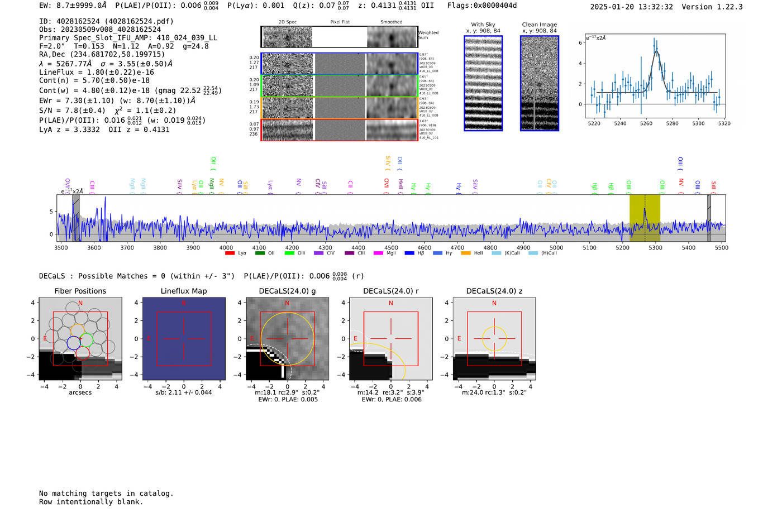
Task: Click the (K)CaII legend swatch
Action: [497, 253]
